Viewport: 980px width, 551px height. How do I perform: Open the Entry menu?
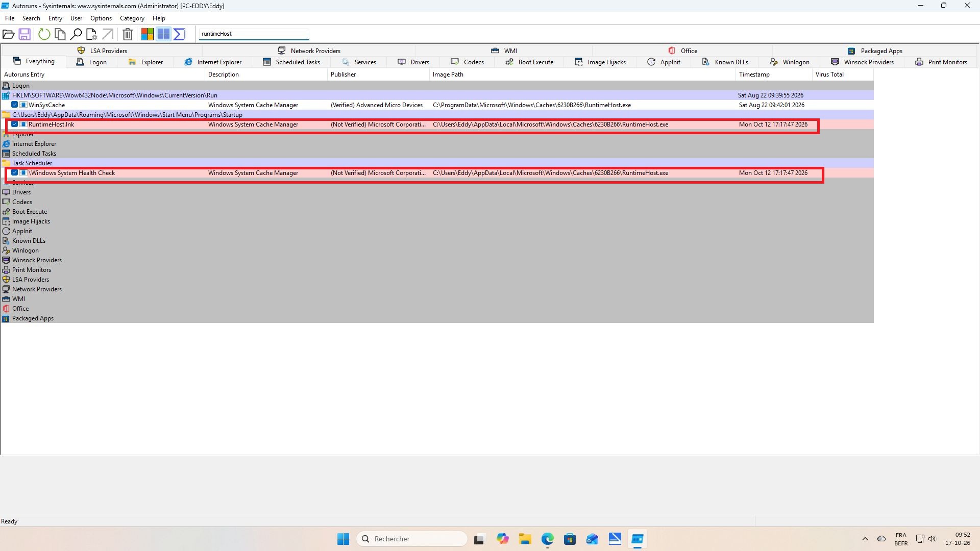pos(55,18)
